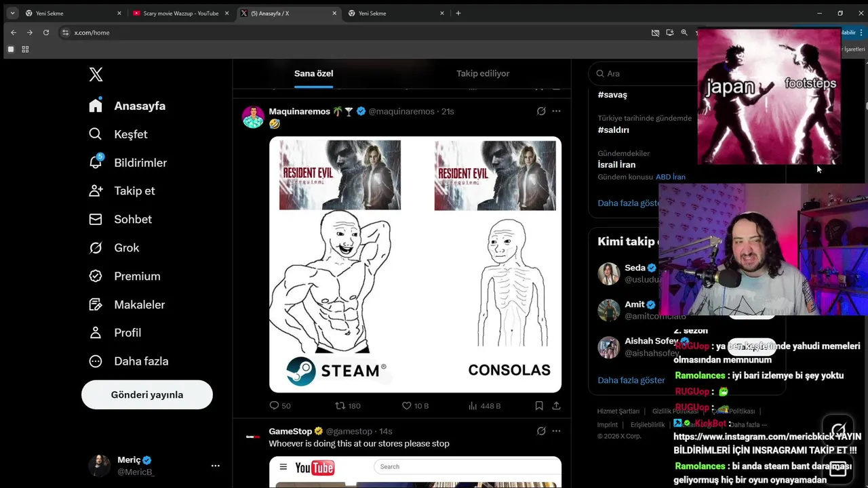Screen dimensions: 868x488
Task: Open the Premium sidebar item
Action: [125, 277]
